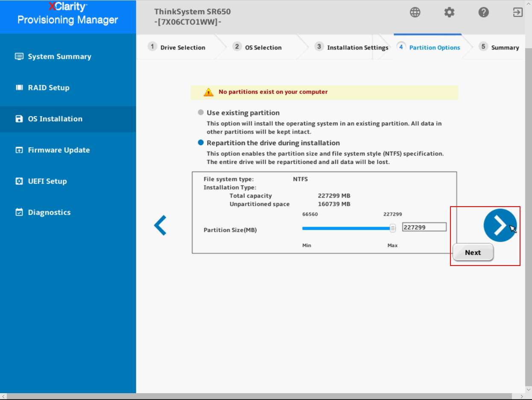Image resolution: width=532 pixels, height=400 pixels.
Task: Click the ThinkSystem SR650 title text
Action: click(x=193, y=12)
